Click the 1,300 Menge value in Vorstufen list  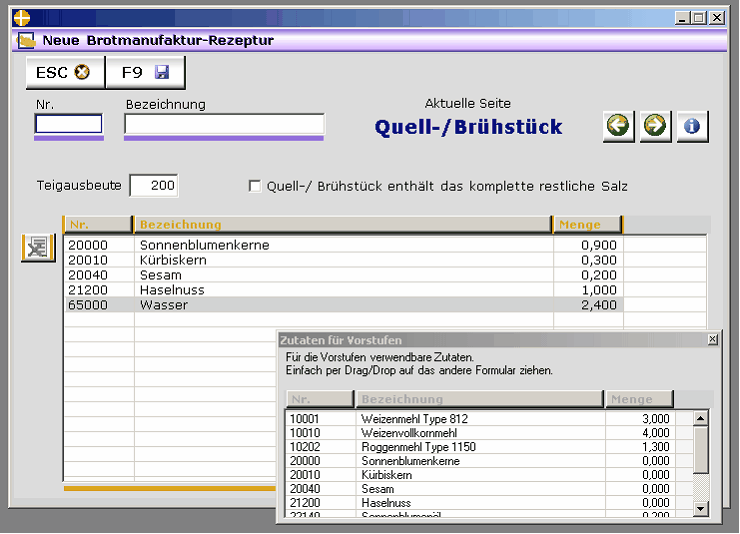pos(656,447)
